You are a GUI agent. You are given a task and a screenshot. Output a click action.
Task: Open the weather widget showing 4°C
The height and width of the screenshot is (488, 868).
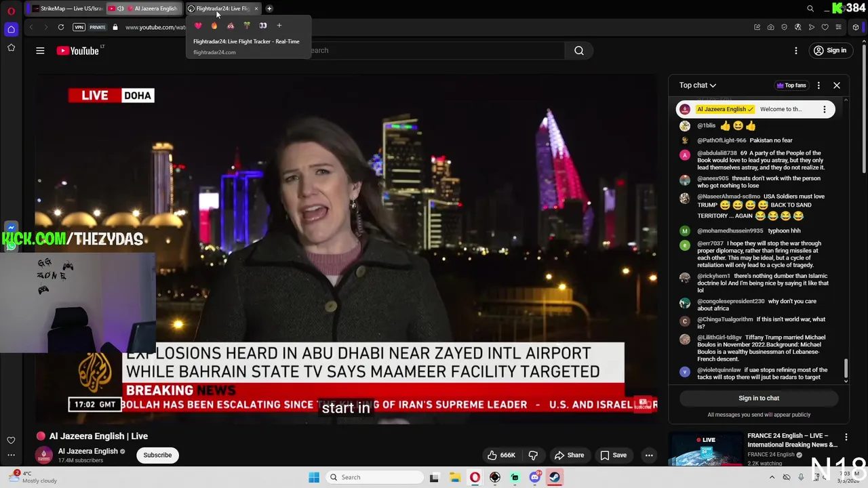(34, 477)
